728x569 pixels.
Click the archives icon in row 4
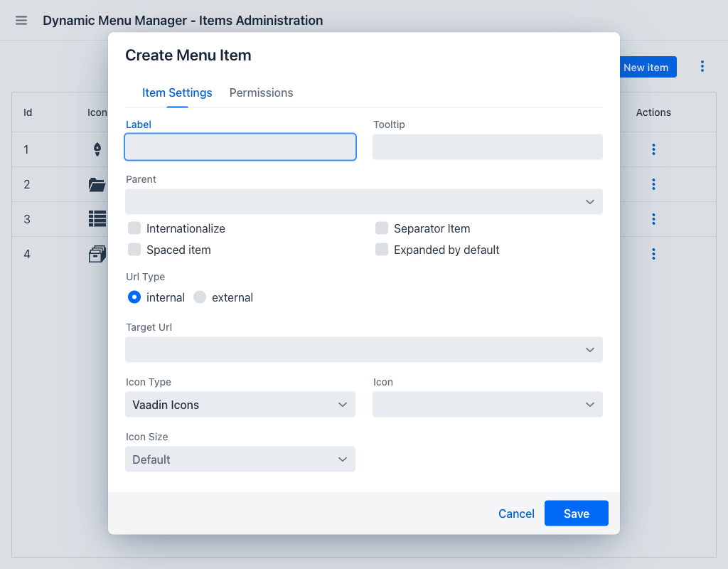click(97, 254)
